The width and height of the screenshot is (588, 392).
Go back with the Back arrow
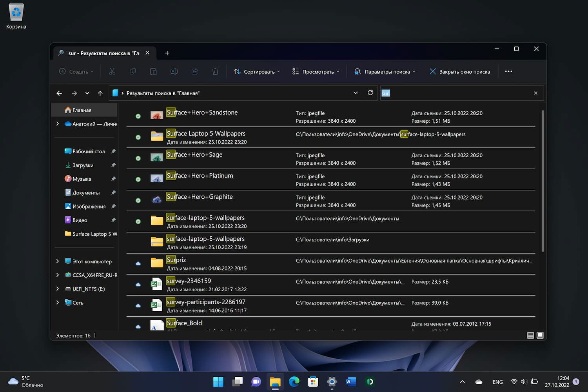click(59, 93)
